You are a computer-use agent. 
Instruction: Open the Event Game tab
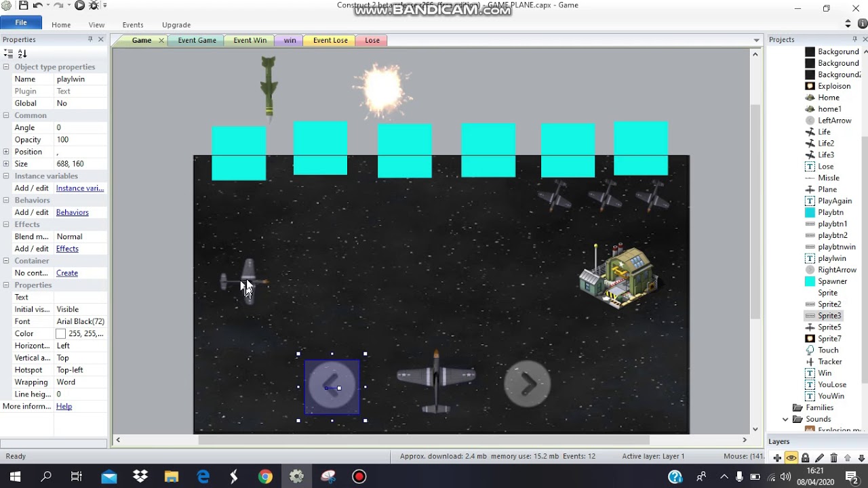click(197, 40)
